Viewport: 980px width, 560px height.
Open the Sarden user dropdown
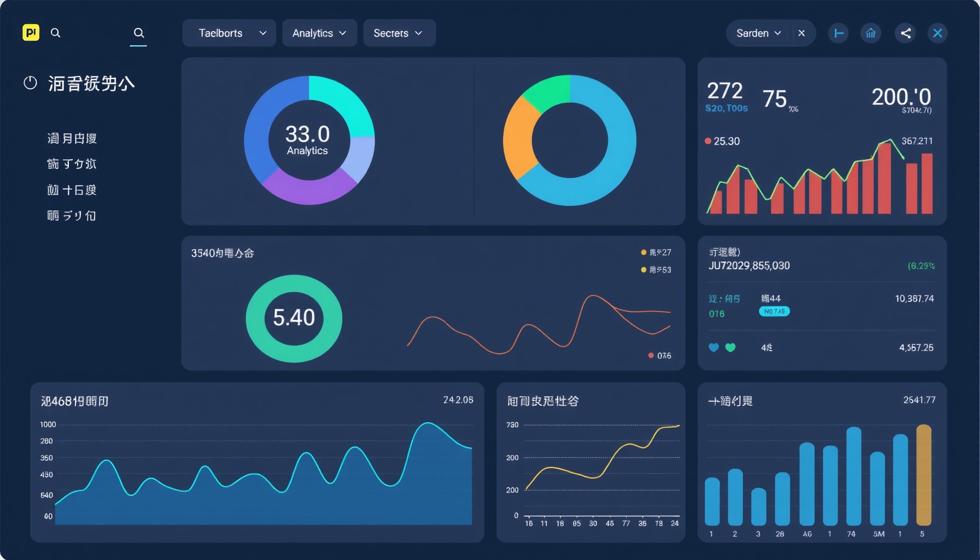pos(759,33)
